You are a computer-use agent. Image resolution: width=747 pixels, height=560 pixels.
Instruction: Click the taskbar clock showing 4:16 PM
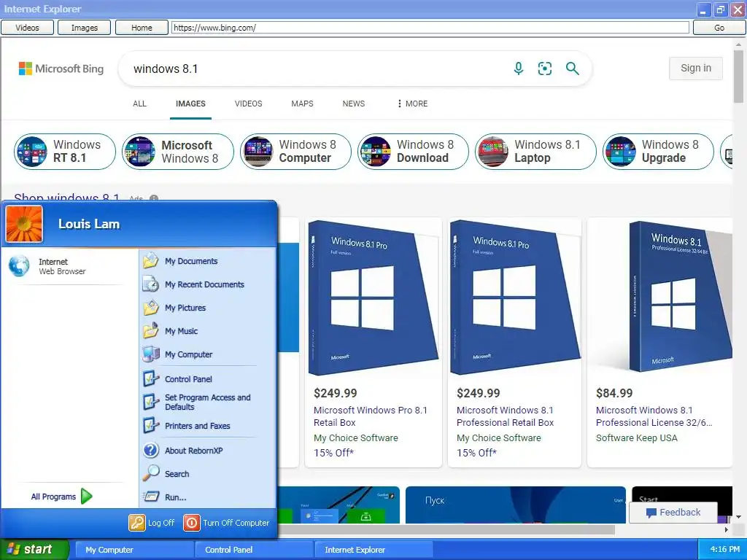pos(724,549)
